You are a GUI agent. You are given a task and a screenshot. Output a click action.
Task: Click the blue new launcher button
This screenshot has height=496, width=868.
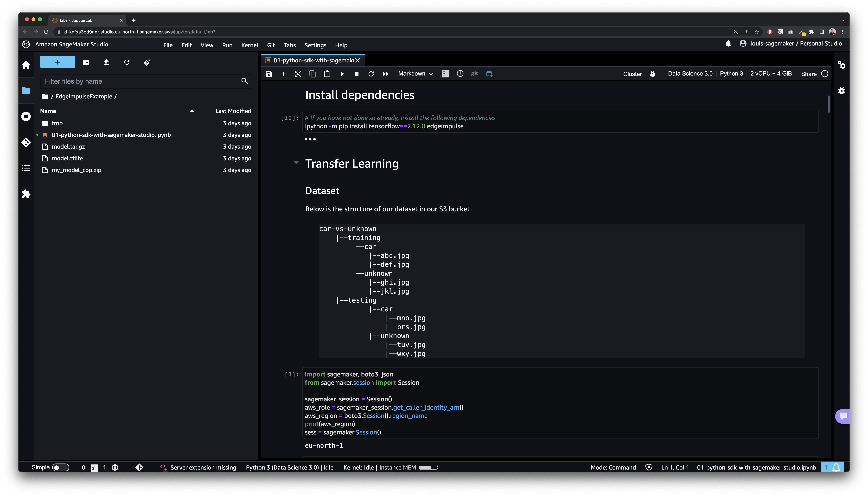point(57,62)
